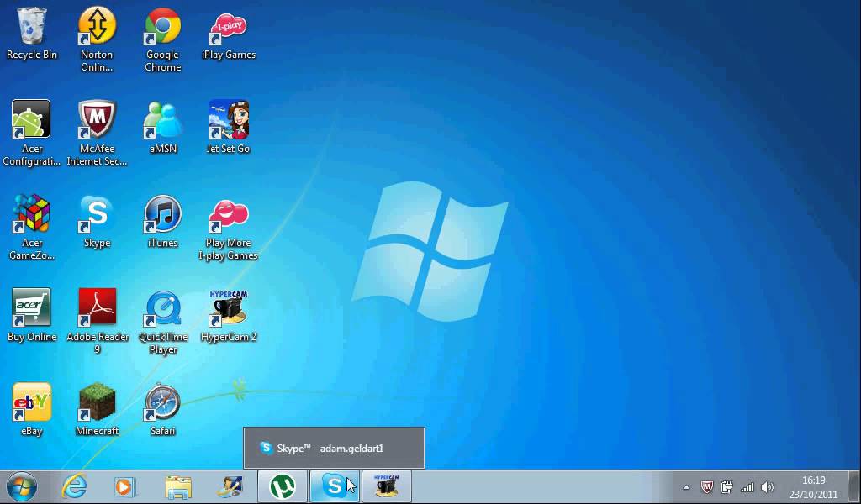Launch Google Chrome from desktop
Viewport: 861px width, 504px height.
pos(162,39)
